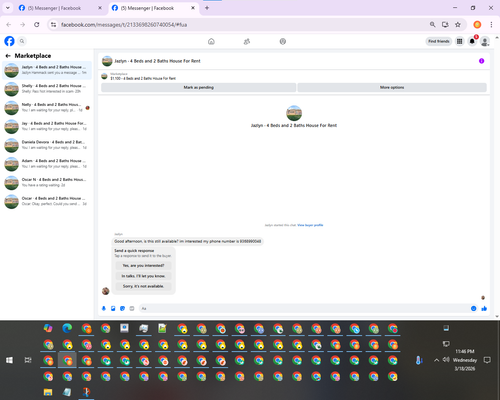This screenshot has height=400, width=500.
Task: Click the Mark as pending button
Action: click(198, 87)
